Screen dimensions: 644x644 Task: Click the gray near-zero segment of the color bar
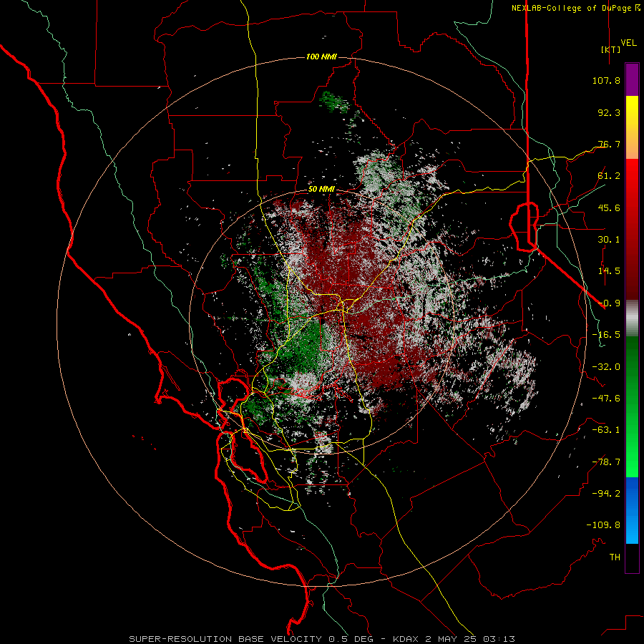click(x=632, y=318)
